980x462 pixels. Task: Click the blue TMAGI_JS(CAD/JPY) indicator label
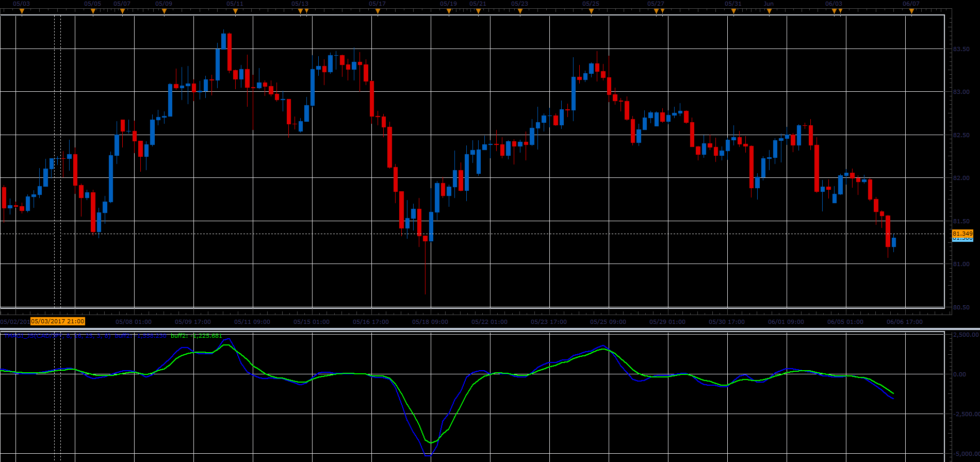pyautogui.click(x=57, y=336)
